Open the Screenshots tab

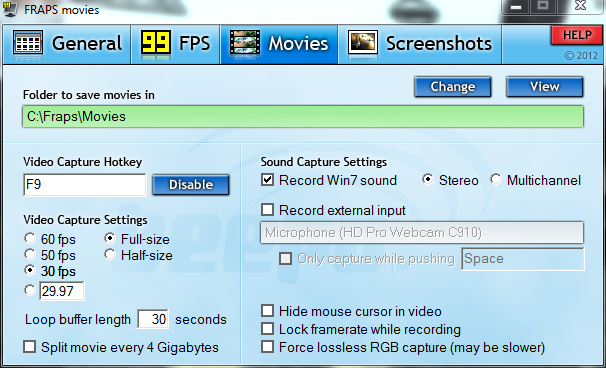pyautogui.click(x=420, y=44)
